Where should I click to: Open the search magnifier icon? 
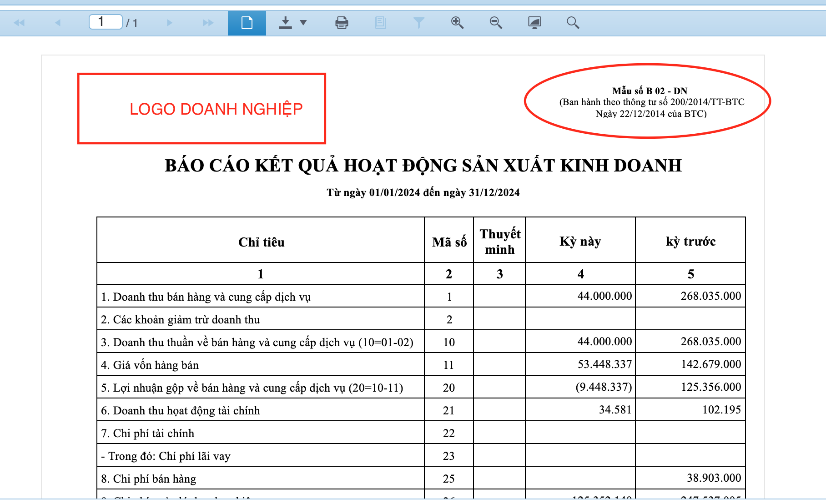click(573, 23)
